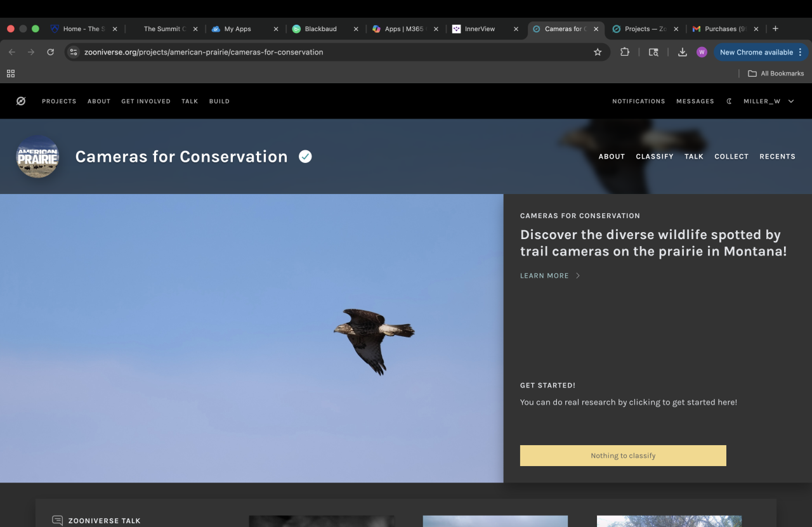Open All Bookmarks folder
812x527 pixels.
point(776,74)
